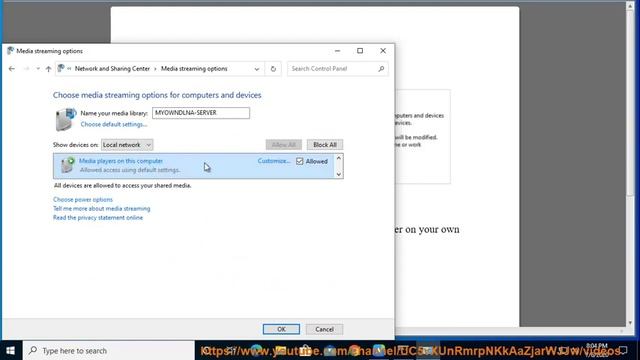This screenshot has width=640, height=360.
Task: Click the Block All button
Action: click(x=325, y=145)
